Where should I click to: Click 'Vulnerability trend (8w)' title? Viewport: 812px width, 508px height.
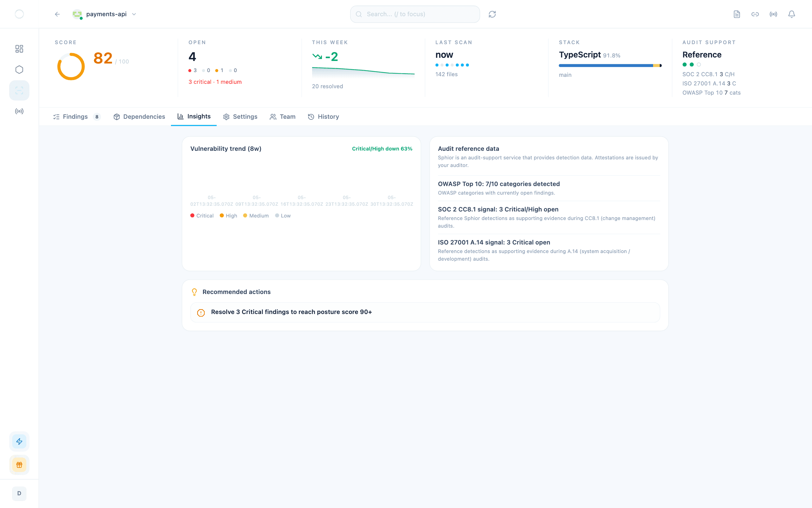point(226,149)
